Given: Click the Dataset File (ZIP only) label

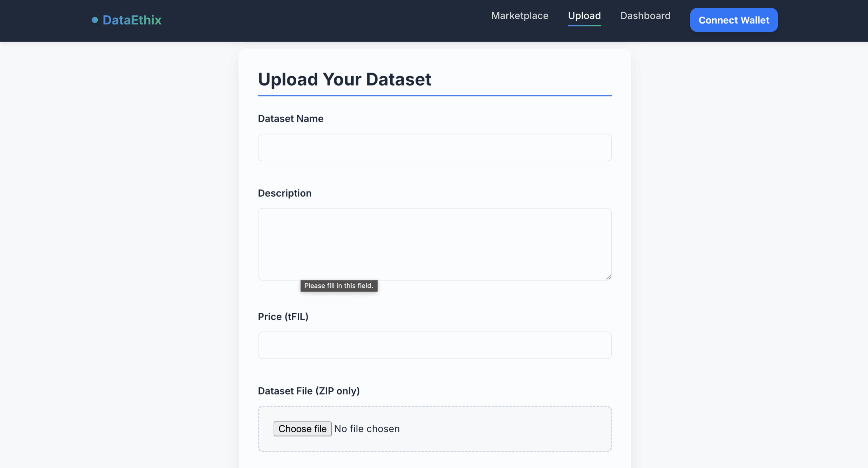Looking at the screenshot, I should tap(308, 391).
